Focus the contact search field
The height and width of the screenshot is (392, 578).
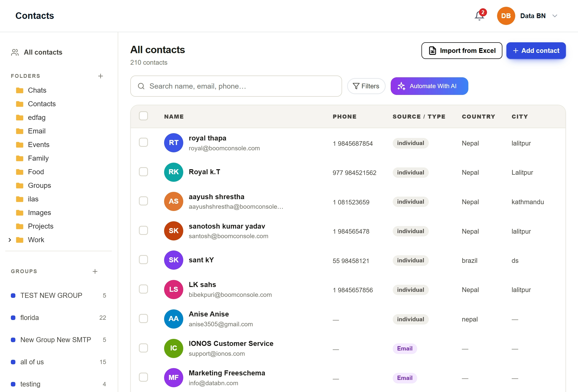click(x=236, y=86)
